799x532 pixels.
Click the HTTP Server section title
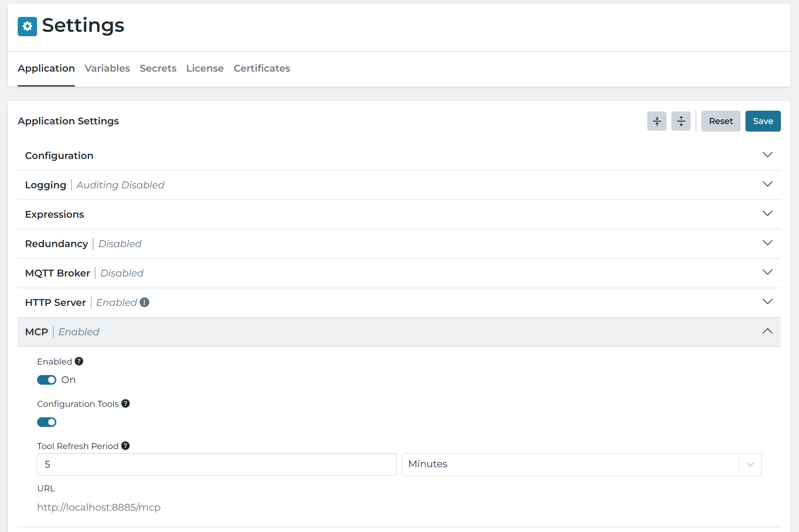[56, 303]
